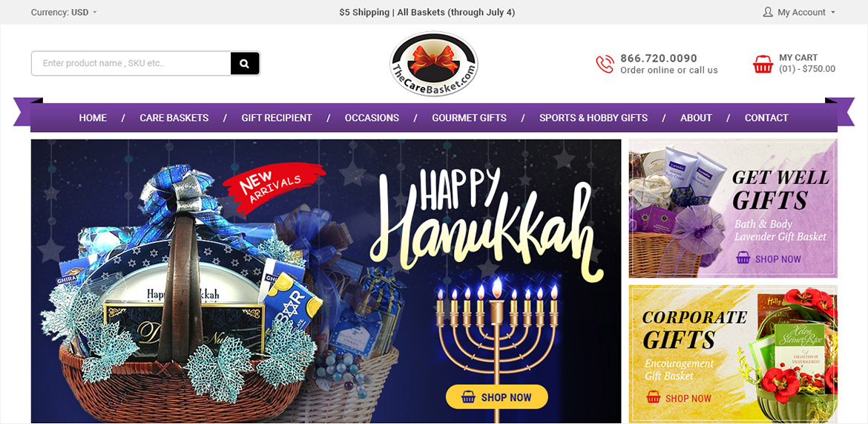Click the magnifying glass search button
Screen dimensions: 868x424
(x=245, y=63)
